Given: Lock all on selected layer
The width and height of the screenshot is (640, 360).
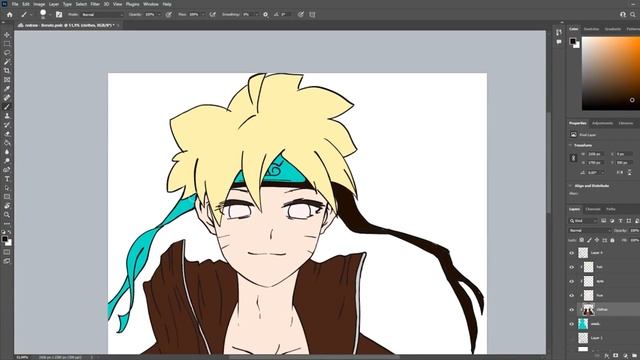Looking at the screenshot, I should point(612,240).
